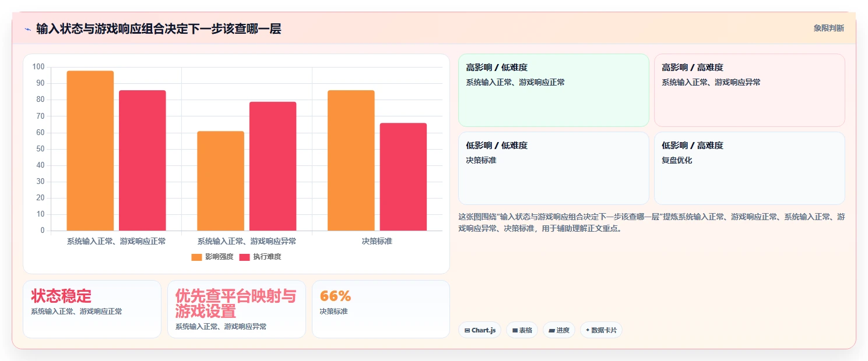Click the 66% metric card
868x361 pixels.
click(381, 309)
